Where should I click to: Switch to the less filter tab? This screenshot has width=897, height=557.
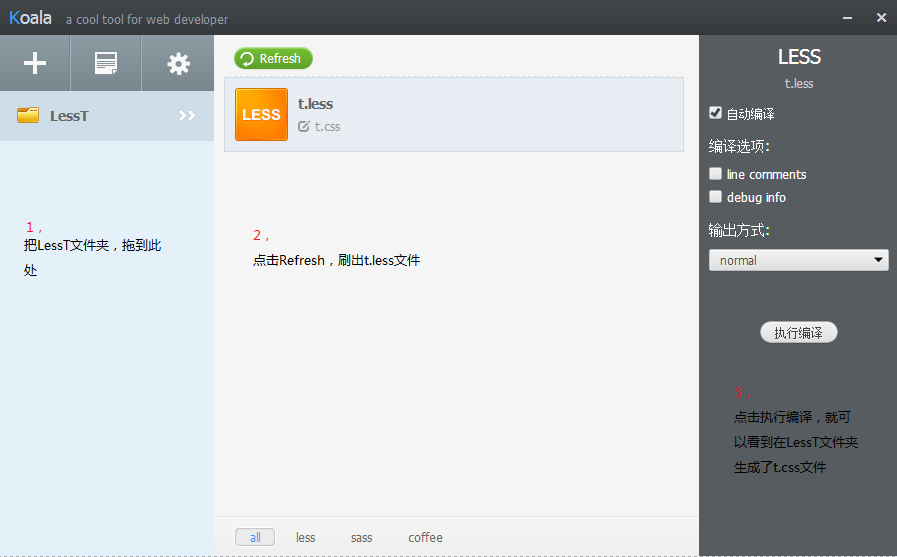point(305,538)
